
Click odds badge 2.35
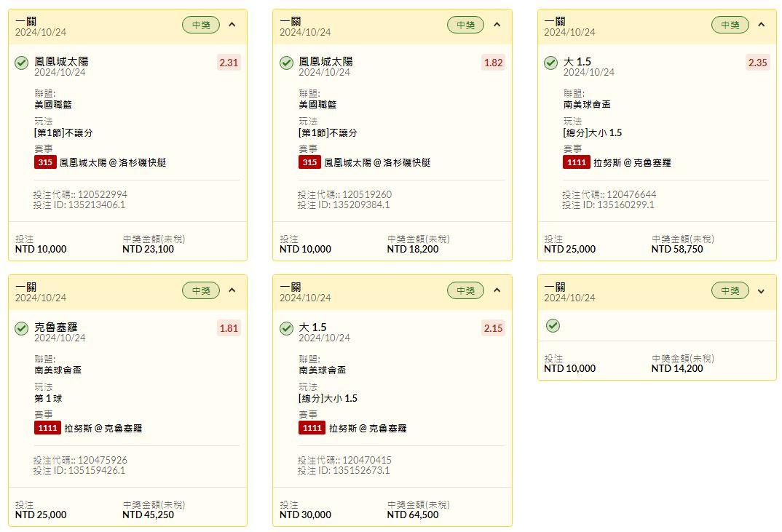[757, 63]
